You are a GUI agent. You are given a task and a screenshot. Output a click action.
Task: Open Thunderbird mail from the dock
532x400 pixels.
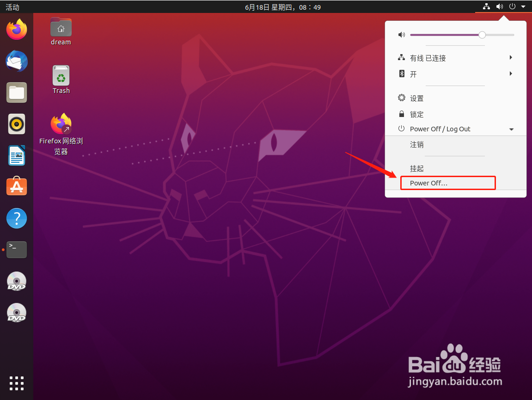pos(17,61)
